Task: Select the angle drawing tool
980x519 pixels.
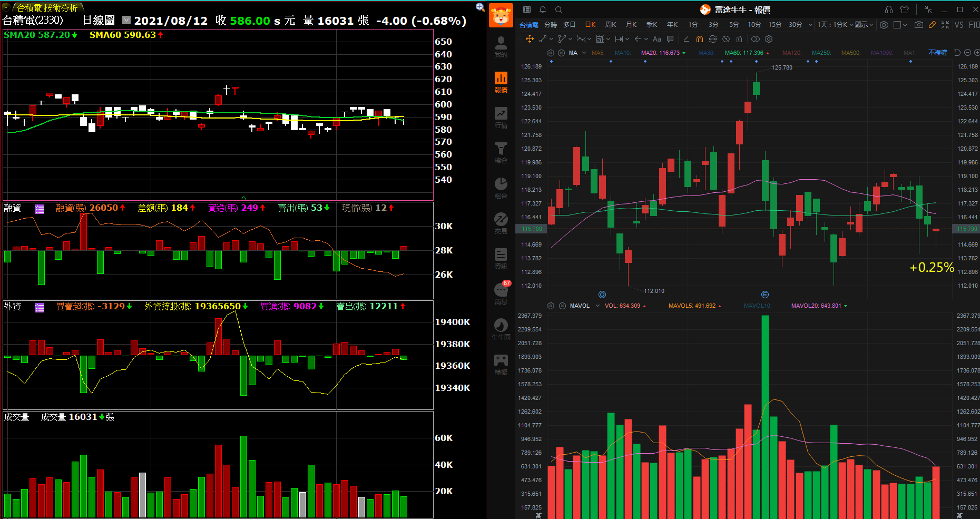Action: [x=686, y=39]
